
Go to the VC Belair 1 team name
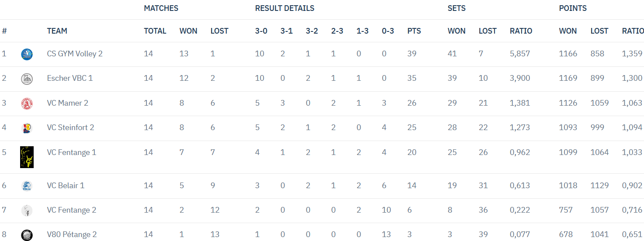(x=66, y=186)
